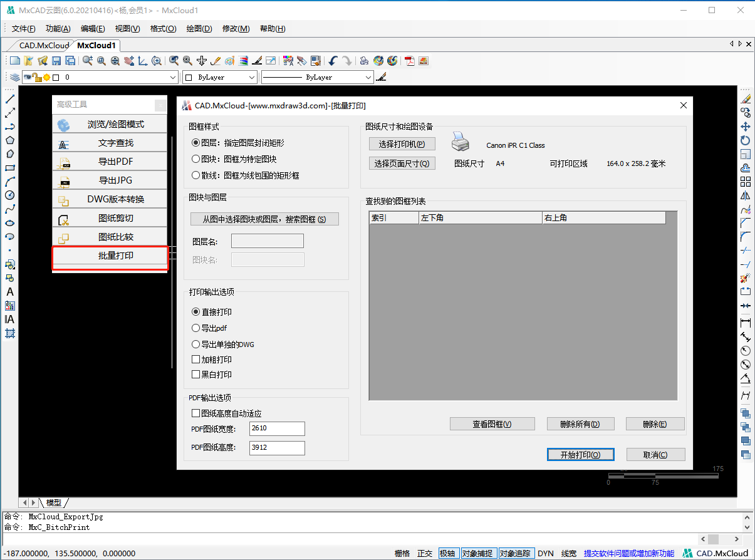Open the ByLayer color dropdown
755x560 pixels.
252,77
